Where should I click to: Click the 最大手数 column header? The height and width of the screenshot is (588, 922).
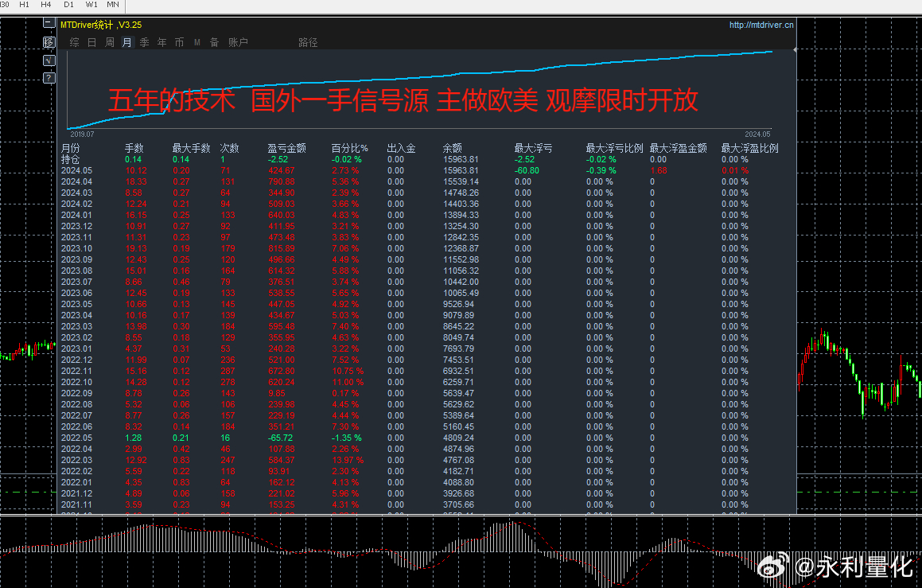click(x=191, y=148)
